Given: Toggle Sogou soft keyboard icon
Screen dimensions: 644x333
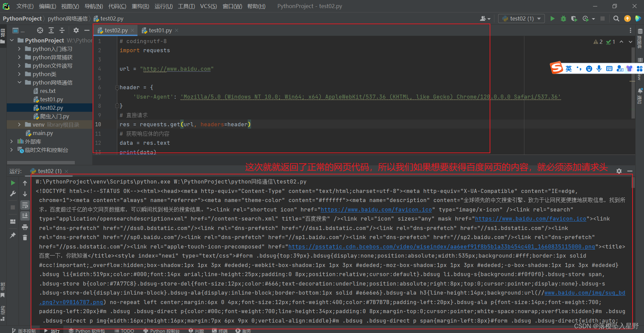Looking at the screenshot, I should (609, 69).
